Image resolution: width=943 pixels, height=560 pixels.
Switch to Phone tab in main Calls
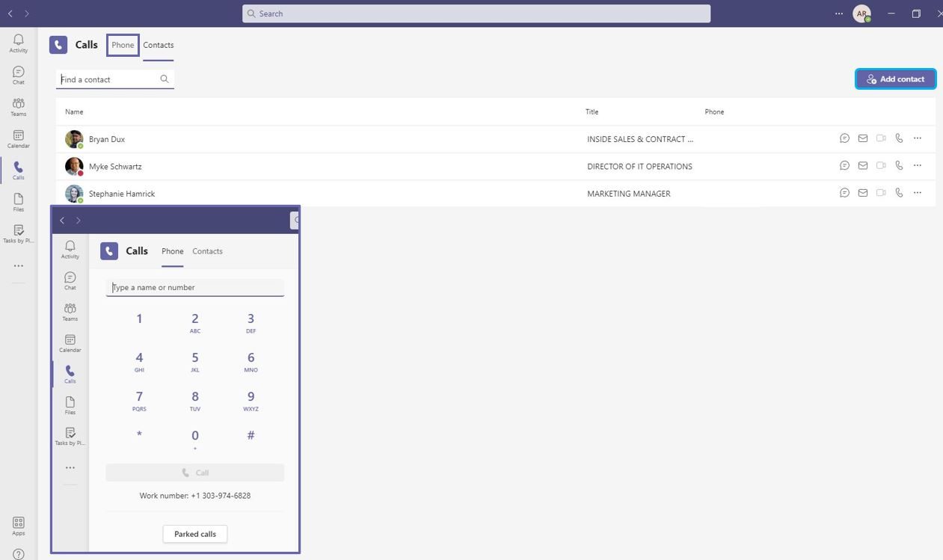[x=123, y=45]
